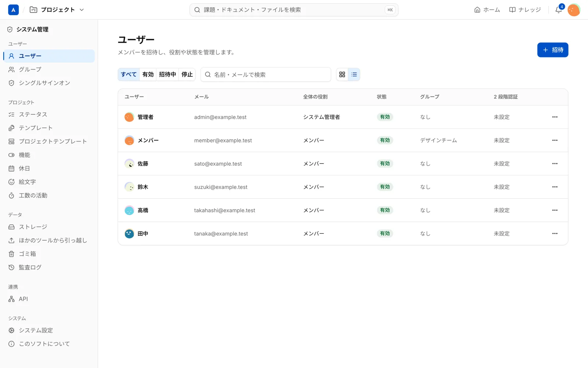Open グループ in the sidebar

pyautogui.click(x=49, y=70)
